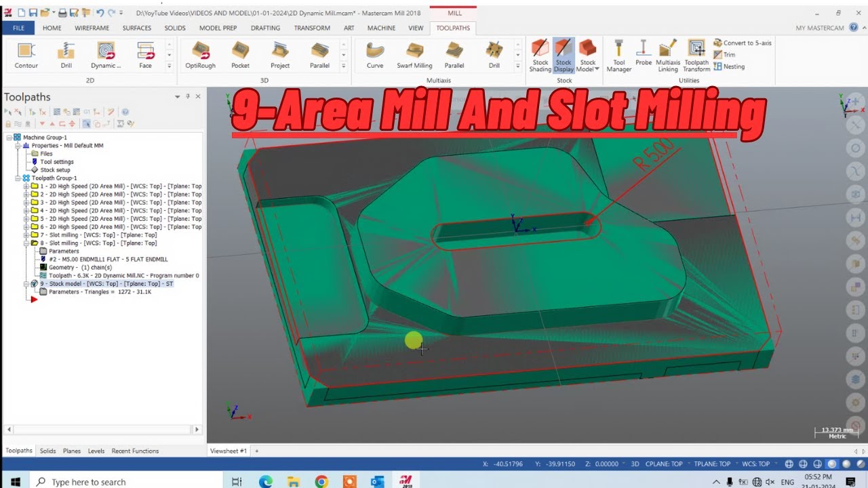Pick the Face toolpath icon
The image size is (868, 488).
click(145, 55)
